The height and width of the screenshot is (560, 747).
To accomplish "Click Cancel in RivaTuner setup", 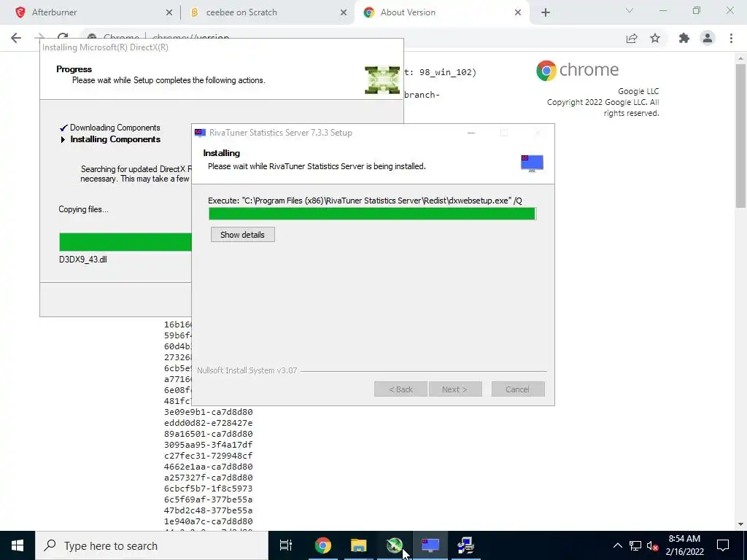I will pos(518,389).
